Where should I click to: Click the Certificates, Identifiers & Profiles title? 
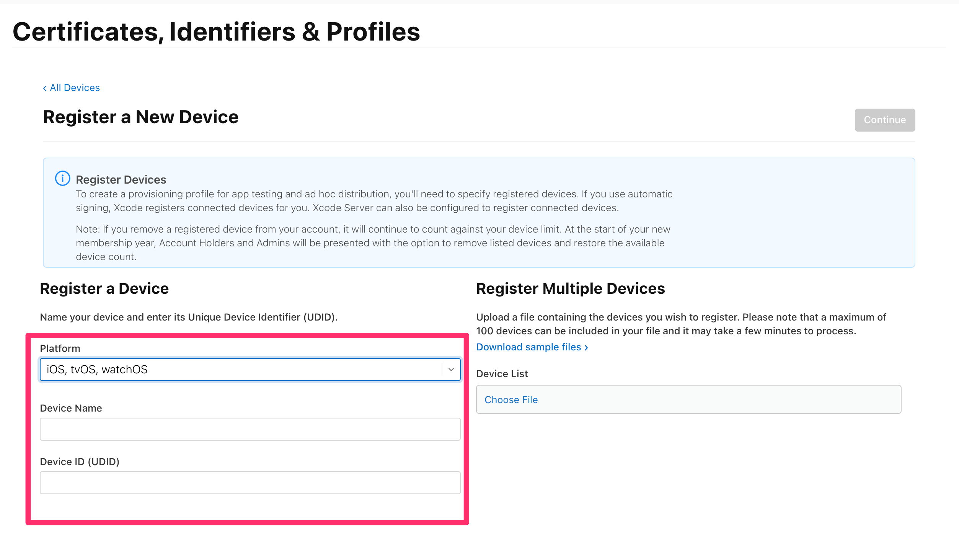pos(216,31)
